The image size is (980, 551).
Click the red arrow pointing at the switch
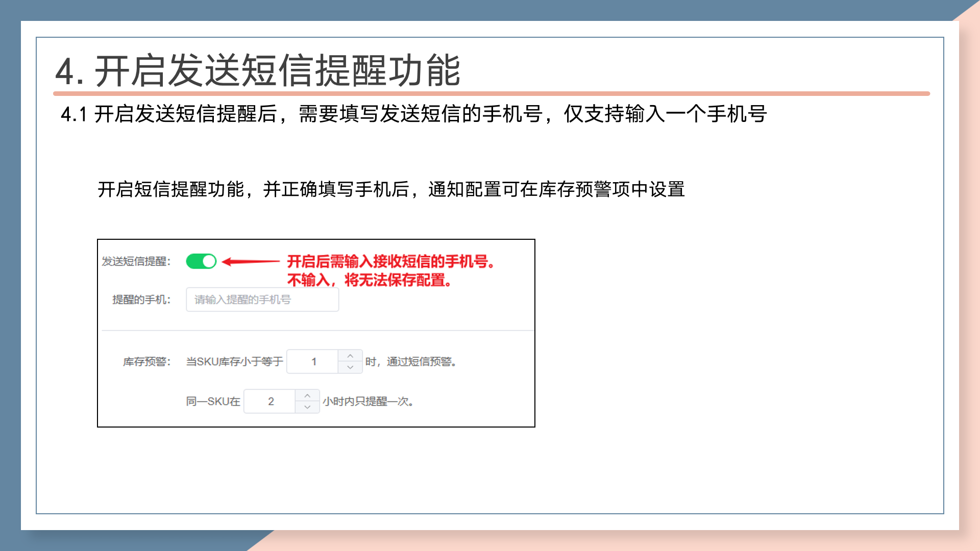coord(251,262)
